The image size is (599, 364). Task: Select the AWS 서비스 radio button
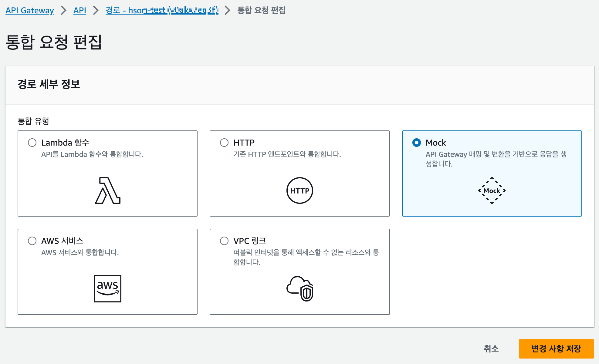coord(32,241)
